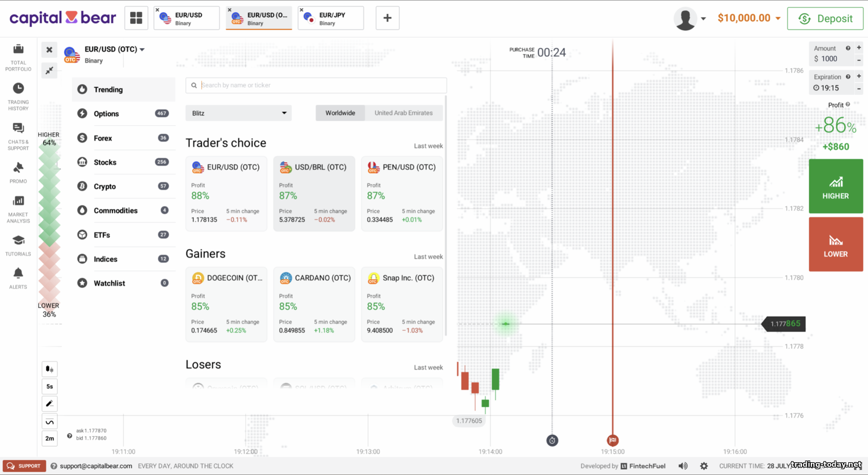Open the Market Analysis icon
The image size is (868, 475).
[x=19, y=201]
